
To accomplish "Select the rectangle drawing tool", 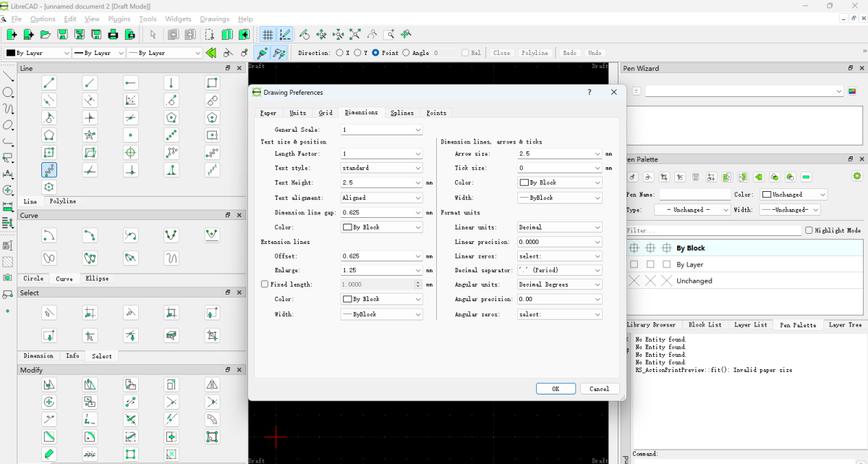I will tap(212, 83).
